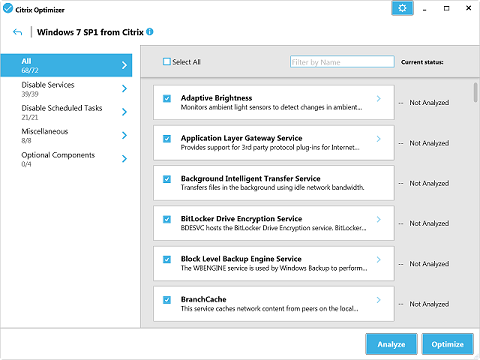
Task: Expand Block Level Backup Engine chevron
Action: [x=379, y=259]
